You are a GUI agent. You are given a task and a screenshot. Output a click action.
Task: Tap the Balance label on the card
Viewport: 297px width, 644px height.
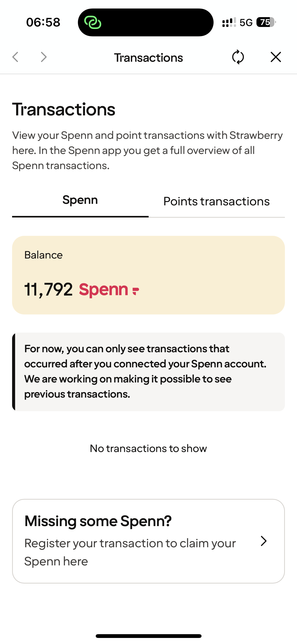pos(43,255)
